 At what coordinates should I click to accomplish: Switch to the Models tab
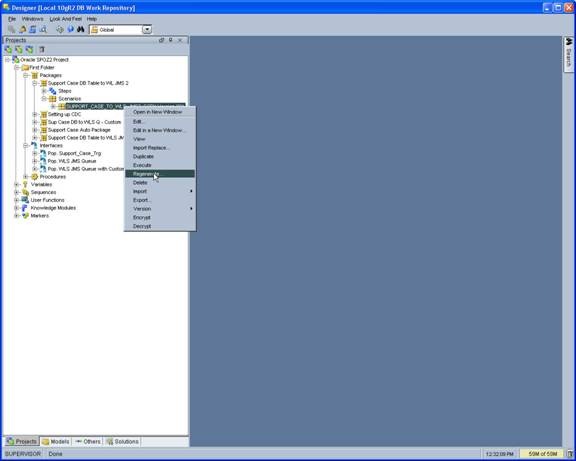(55, 442)
